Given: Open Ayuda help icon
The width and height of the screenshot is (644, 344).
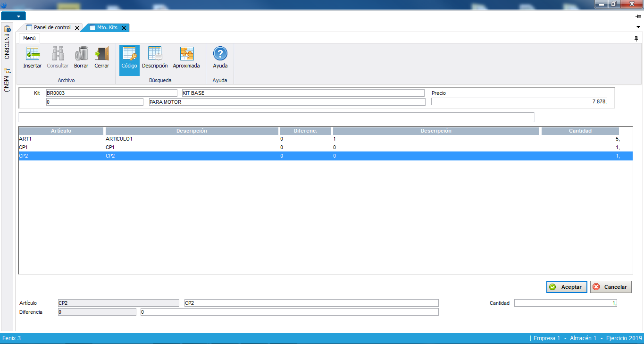Looking at the screenshot, I should point(220,54).
